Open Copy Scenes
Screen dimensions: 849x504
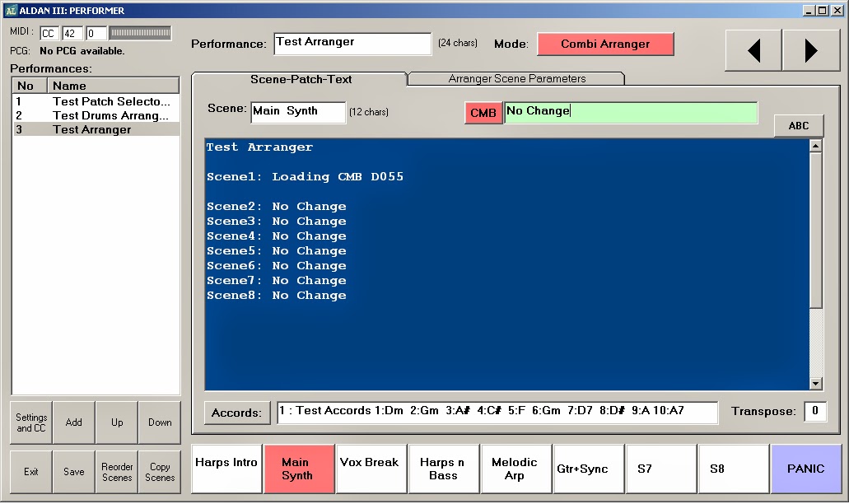160,472
